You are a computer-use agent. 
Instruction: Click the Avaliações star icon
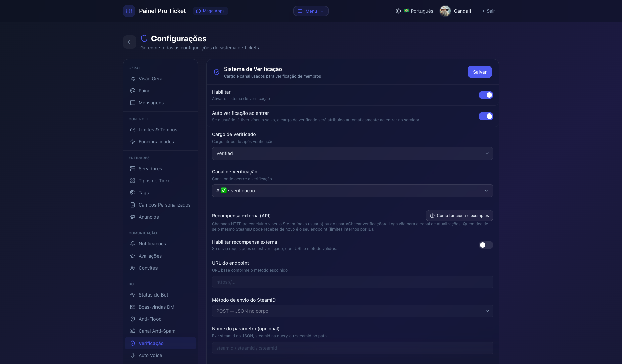pyautogui.click(x=133, y=256)
